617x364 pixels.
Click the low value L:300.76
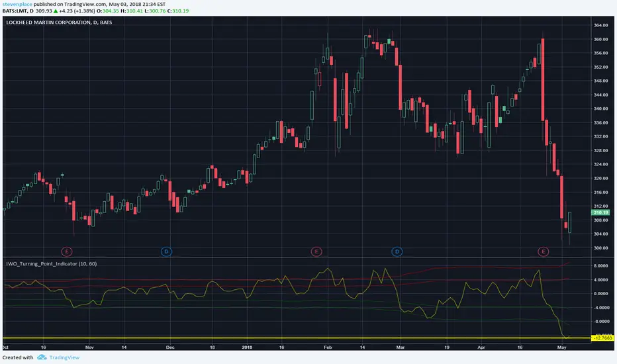pos(155,11)
